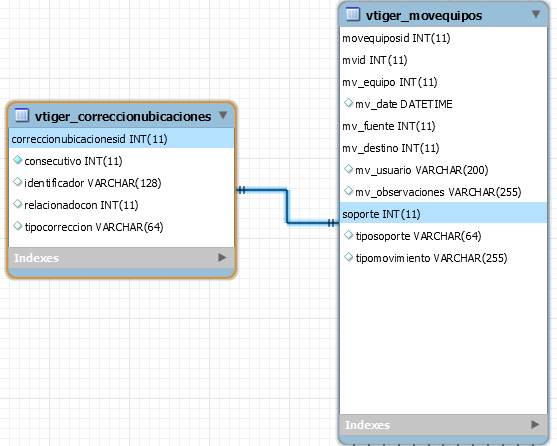557x446 pixels.
Task: Click the diamond icon beside tiposoporte column
Action: [x=348, y=235]
